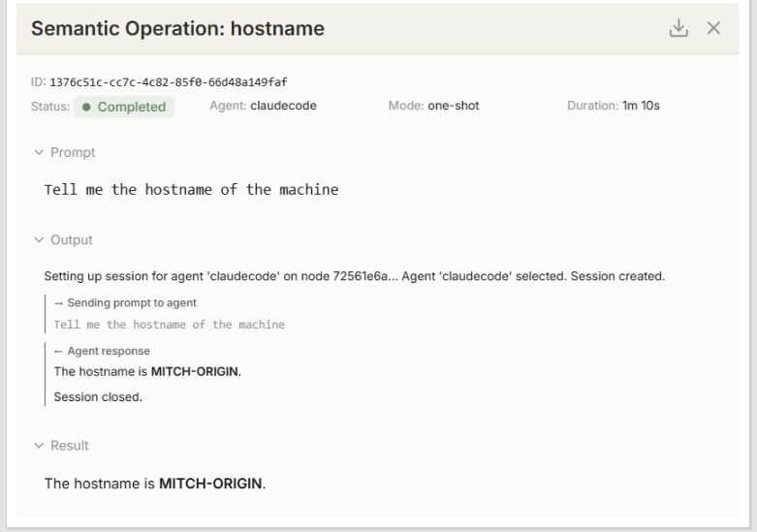The image size is (757, 532).
Task: Click the Output section label
Action: click(72, 239)
